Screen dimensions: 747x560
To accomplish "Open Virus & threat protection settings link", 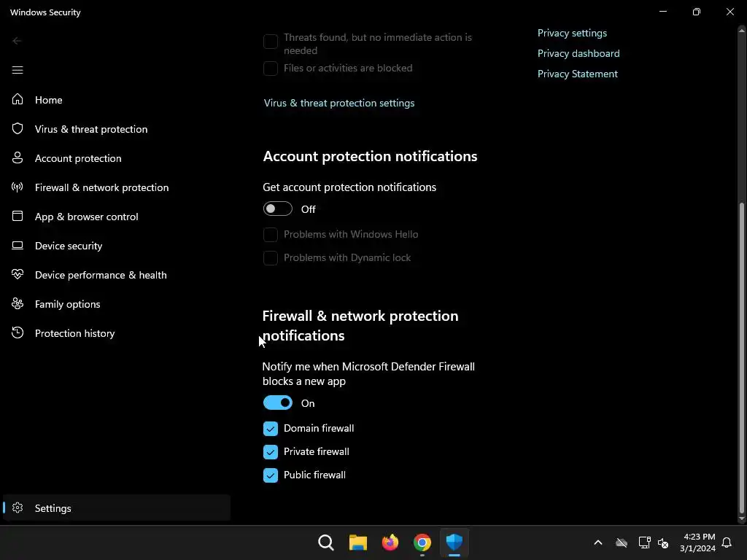I will pyautogui.click(x=339, y=103).
